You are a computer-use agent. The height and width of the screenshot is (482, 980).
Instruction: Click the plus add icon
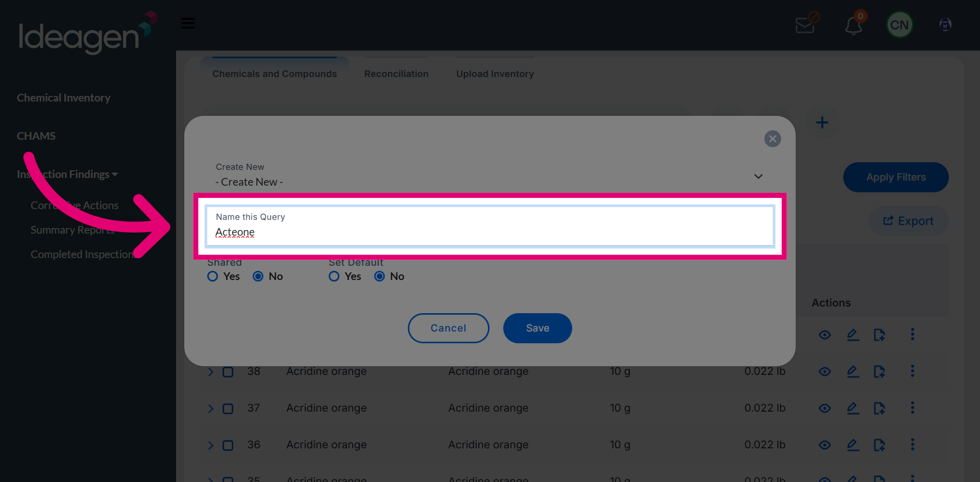pos(822,122)
